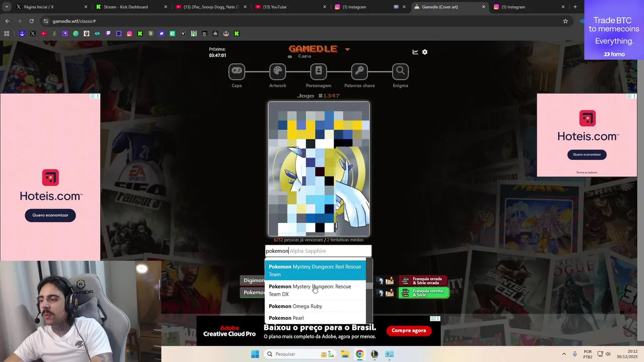Switch to the (13) YouTube tab

click(291, 7)
